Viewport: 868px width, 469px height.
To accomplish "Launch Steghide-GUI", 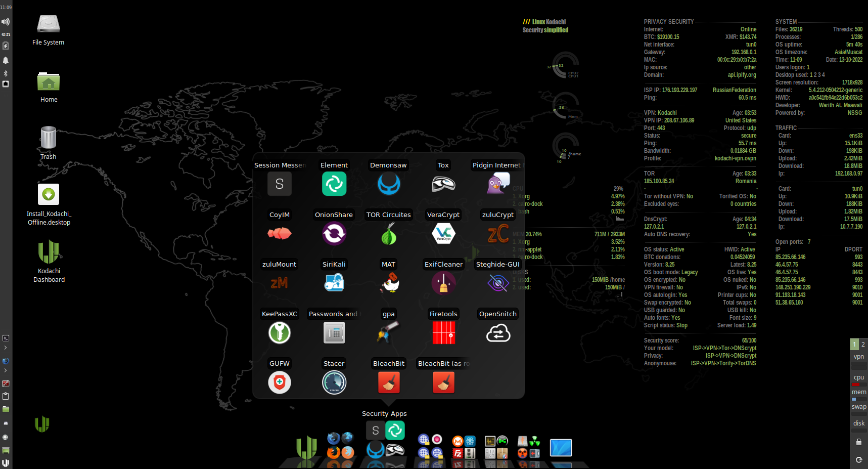I will [x=498, y=283].
